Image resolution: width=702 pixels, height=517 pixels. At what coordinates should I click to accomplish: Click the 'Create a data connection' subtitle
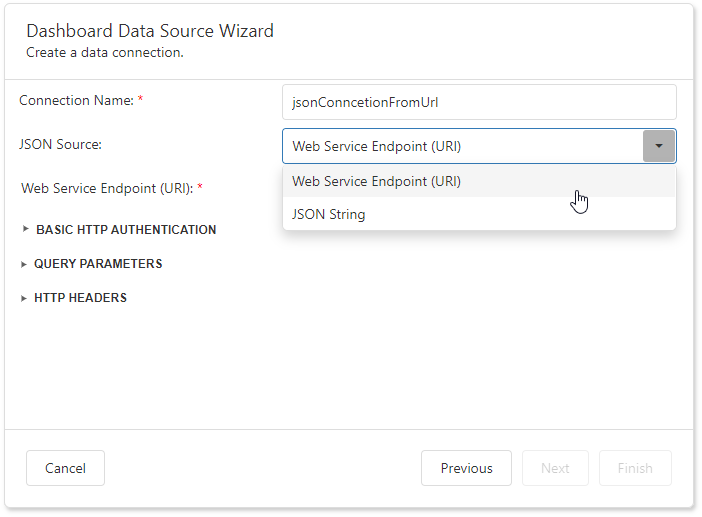(x=105, y=53)
